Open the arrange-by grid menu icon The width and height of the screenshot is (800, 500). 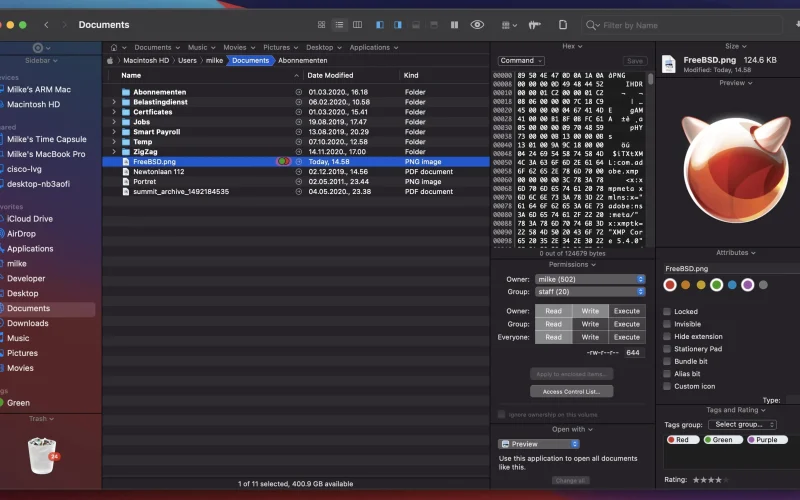pos(509,24)
